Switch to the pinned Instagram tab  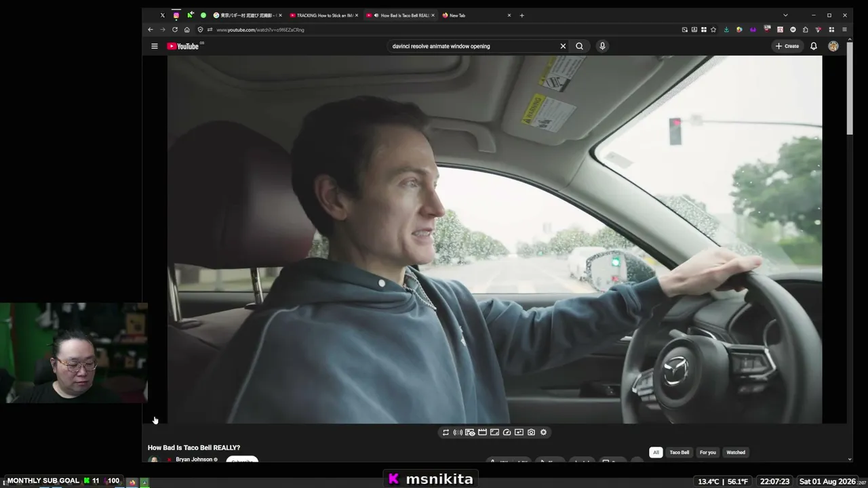pos(176,15)
